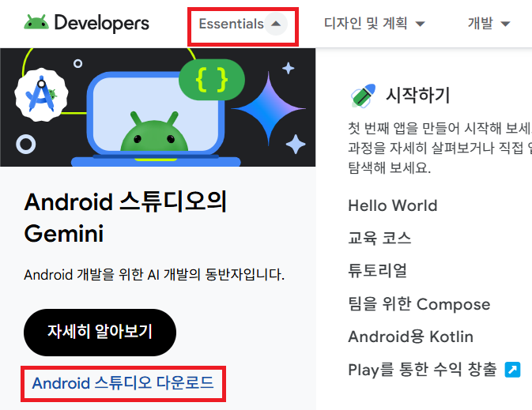Open the 팀을 위한 Compose link
Screen dimensions: 532x410
coord(420,304)
